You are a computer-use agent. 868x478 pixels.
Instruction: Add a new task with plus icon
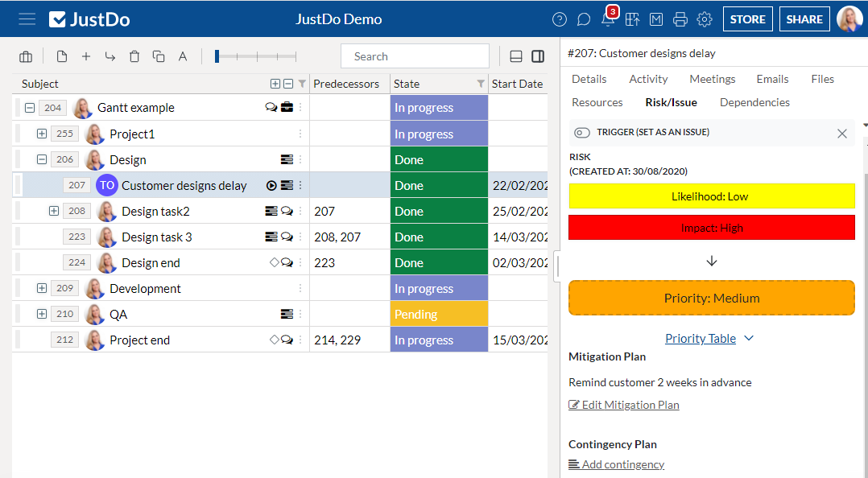click(x=86, y=56)
